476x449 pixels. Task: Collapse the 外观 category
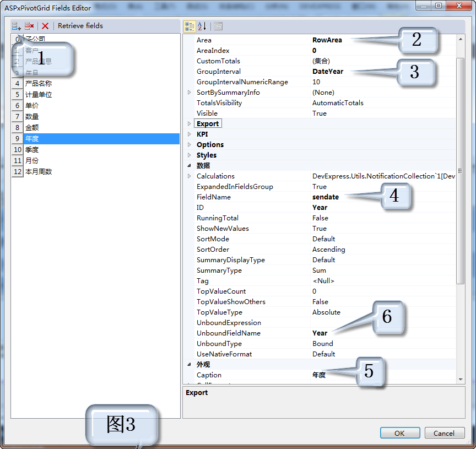tap(189, 364)
